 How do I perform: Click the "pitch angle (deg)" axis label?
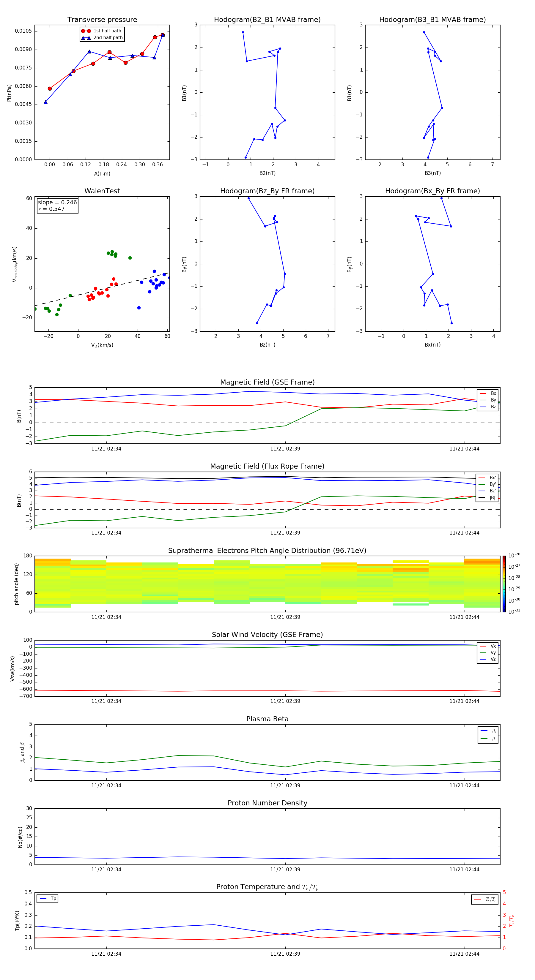click(x=16, y=584)
